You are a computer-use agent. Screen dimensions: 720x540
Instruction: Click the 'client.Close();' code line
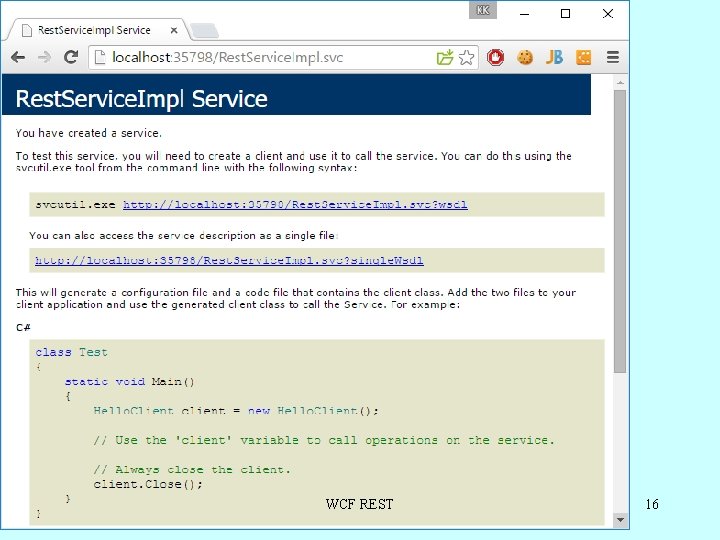coord(147,484)
